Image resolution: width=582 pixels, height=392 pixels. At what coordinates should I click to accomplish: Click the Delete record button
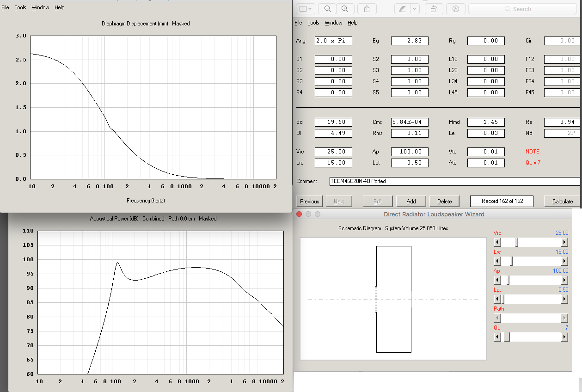[x=444, y=202]
